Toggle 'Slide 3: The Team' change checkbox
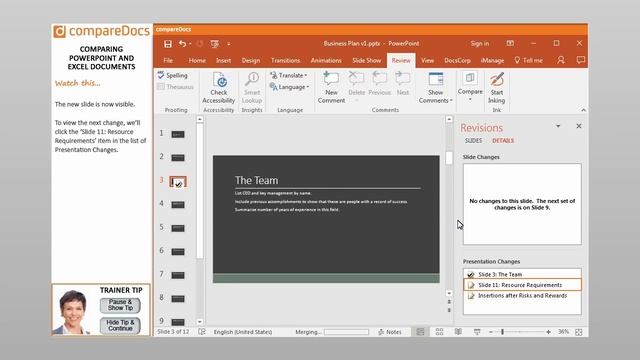640x360 pixels. click(471, 275)
